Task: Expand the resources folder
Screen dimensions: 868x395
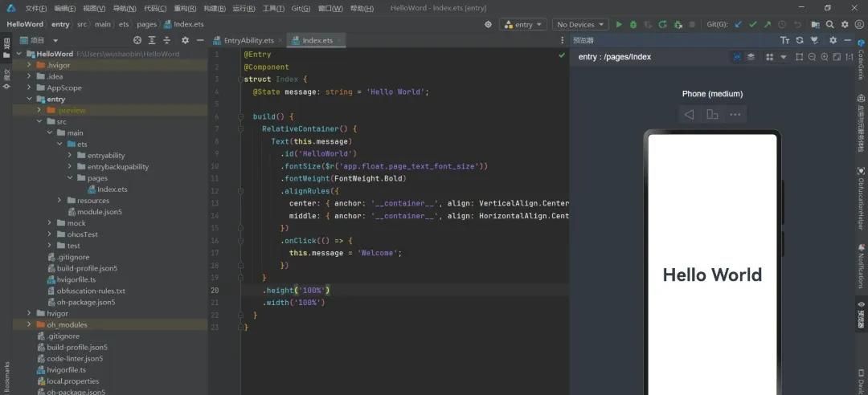Action: tap(59, 201)
